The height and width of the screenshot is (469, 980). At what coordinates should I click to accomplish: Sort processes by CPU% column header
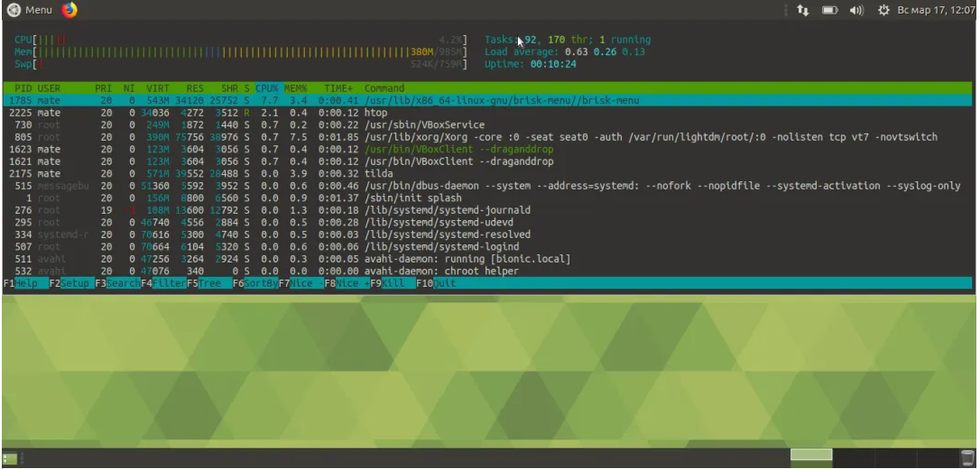[x=267, y=87]
